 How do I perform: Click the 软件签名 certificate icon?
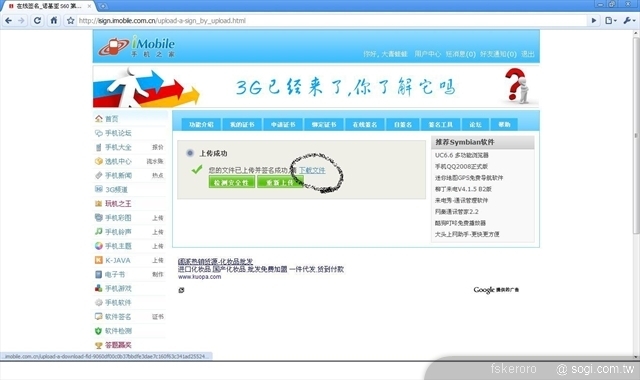99,317
